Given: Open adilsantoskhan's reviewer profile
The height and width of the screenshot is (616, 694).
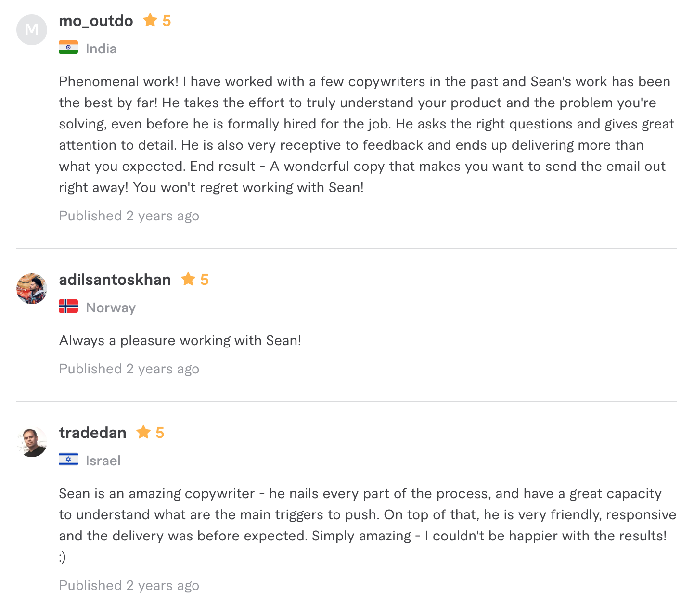Looking at the screenshot, I should 115,280.
